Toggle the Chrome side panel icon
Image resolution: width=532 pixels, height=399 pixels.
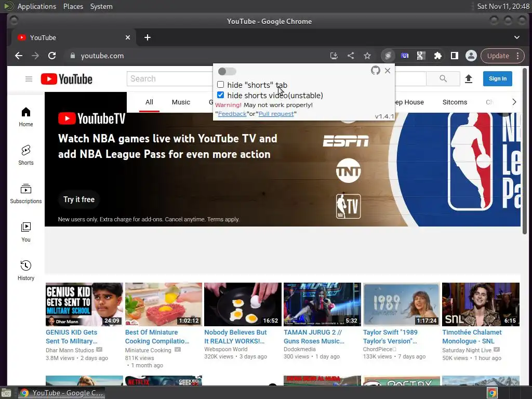[x=454, y=56]
